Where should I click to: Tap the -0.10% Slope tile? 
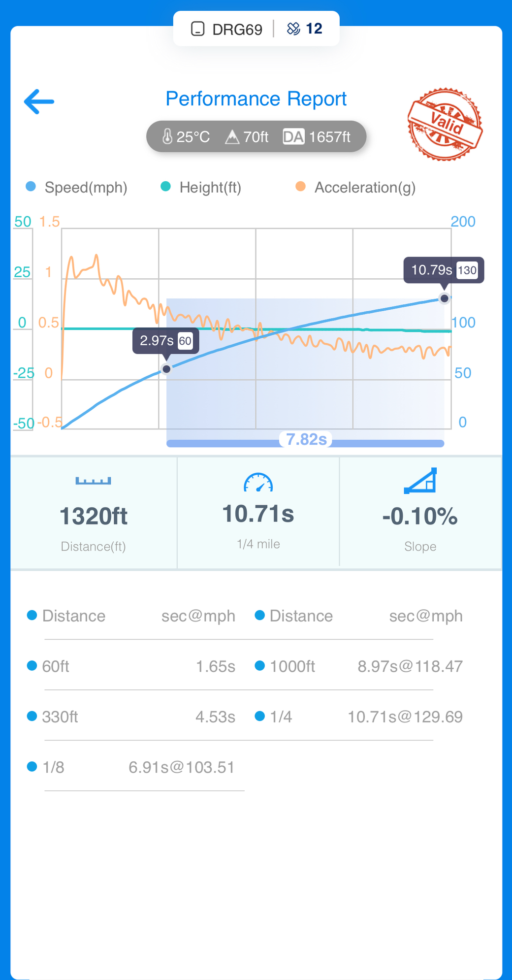(420, 514)
